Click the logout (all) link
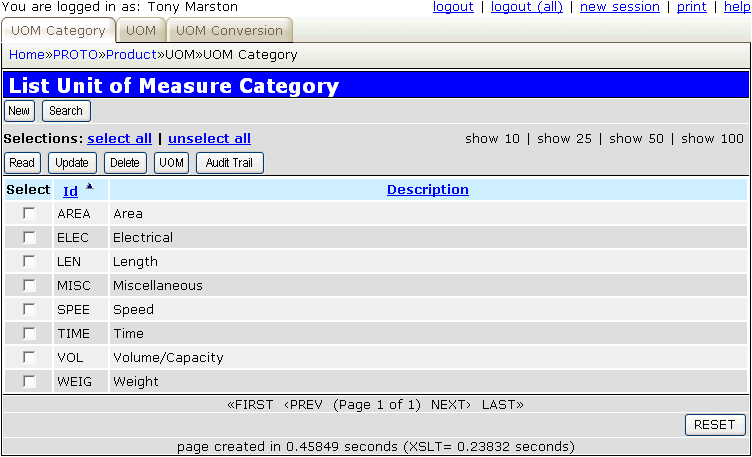The image size is (752, 457). tap(526, 7)
